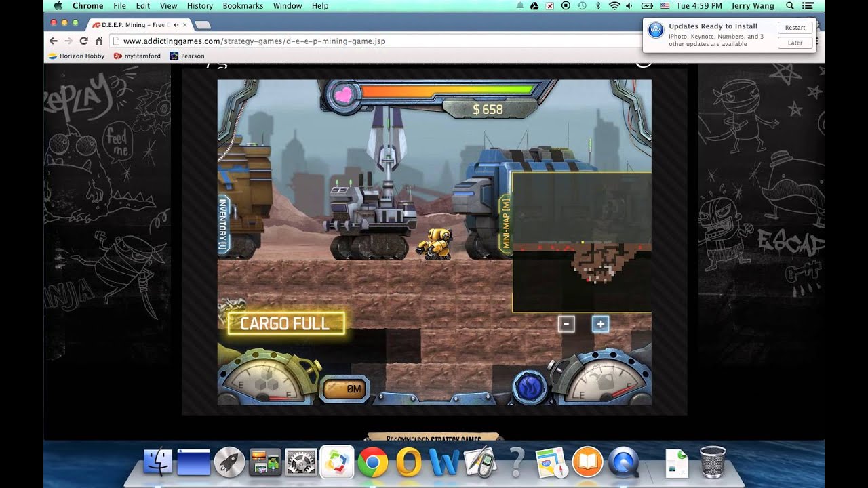This screenshot has height=488, width=868.
Task: Open iBooks from the Dock
Action: tap(588, 462)
